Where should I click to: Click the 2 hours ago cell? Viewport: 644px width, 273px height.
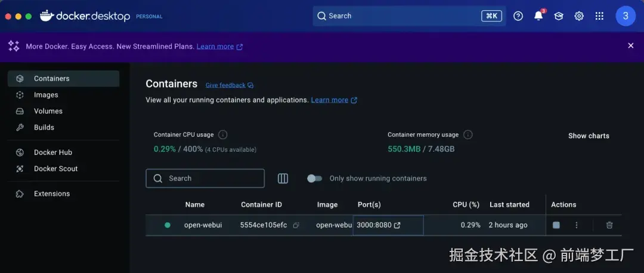click(508, 225)
